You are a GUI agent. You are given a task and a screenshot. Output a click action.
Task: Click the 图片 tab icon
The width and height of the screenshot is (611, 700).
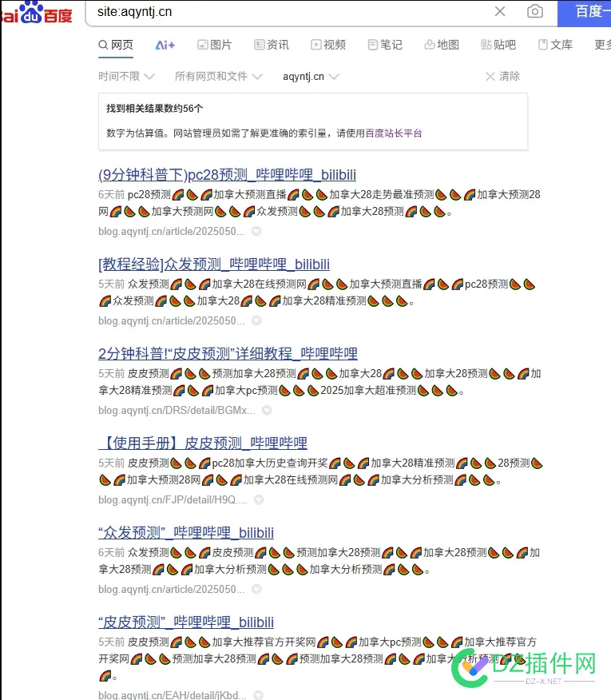[203, 45]
